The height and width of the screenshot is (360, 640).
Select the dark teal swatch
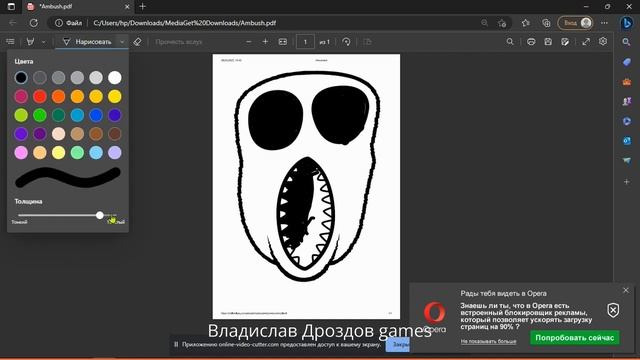(x=58, y=115)
